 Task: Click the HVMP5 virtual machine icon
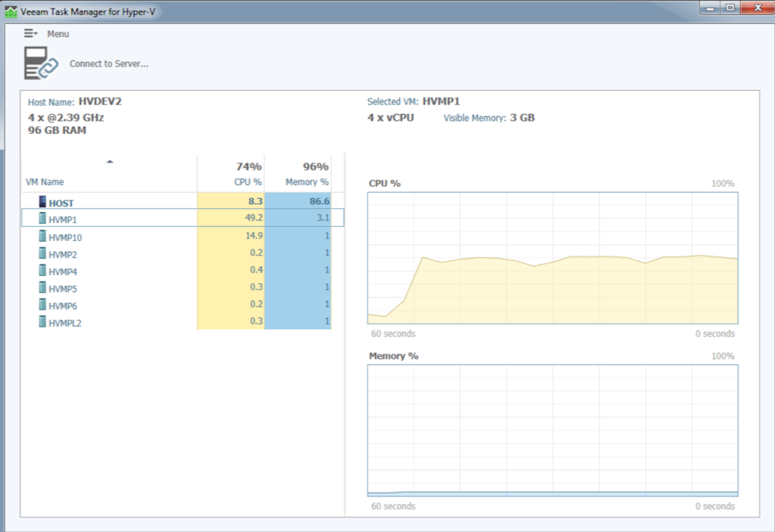43,288
